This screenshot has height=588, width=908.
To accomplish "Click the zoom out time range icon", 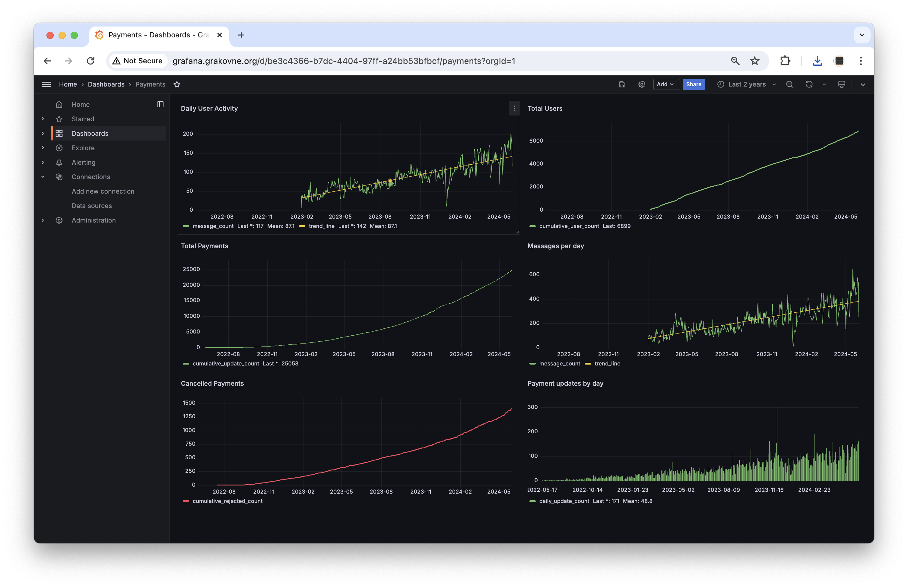I will pos(789,84).
